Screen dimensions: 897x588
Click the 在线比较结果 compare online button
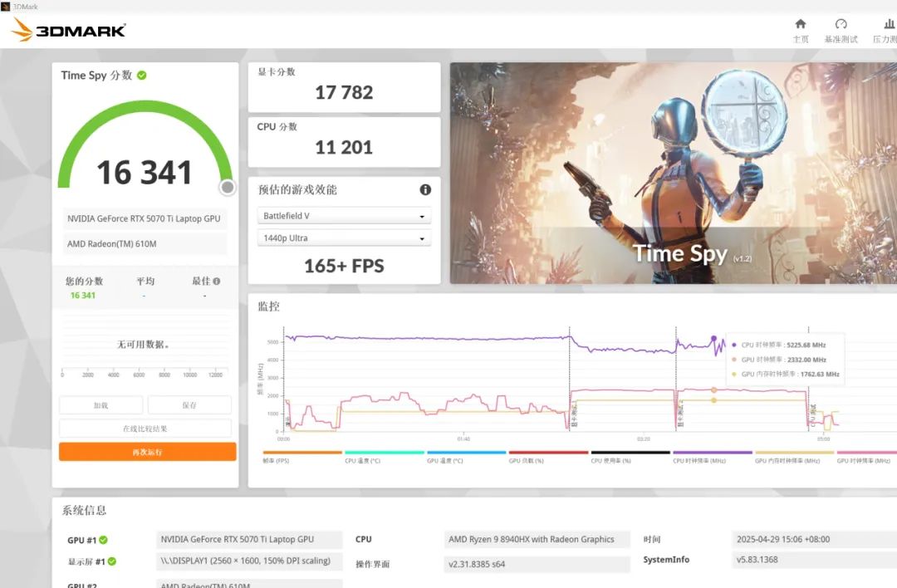tap(145, 429)
